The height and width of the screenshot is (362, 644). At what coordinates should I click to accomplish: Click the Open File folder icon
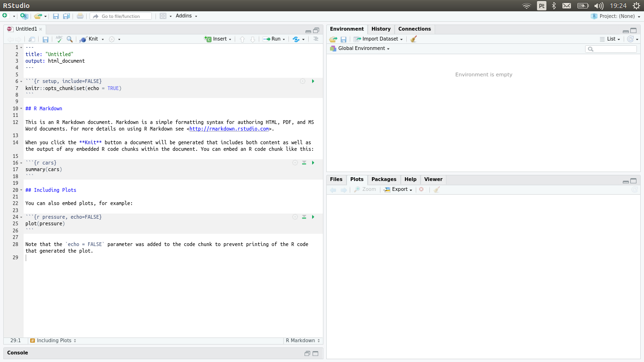38,16
